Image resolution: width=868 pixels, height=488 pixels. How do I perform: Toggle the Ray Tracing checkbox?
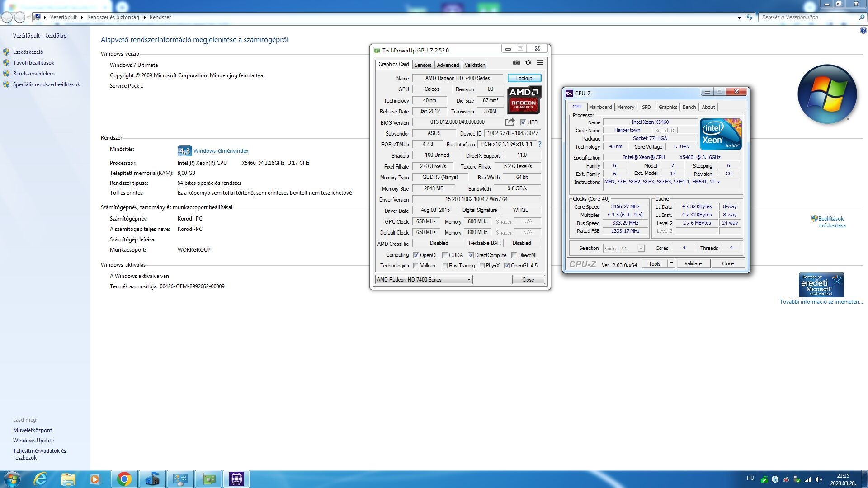tap(444, 266)
